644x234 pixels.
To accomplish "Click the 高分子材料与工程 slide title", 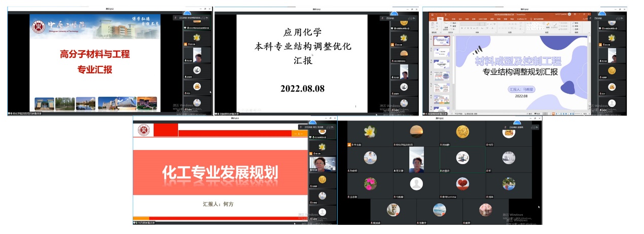I will pyautogui.click(x=95, y=54).
